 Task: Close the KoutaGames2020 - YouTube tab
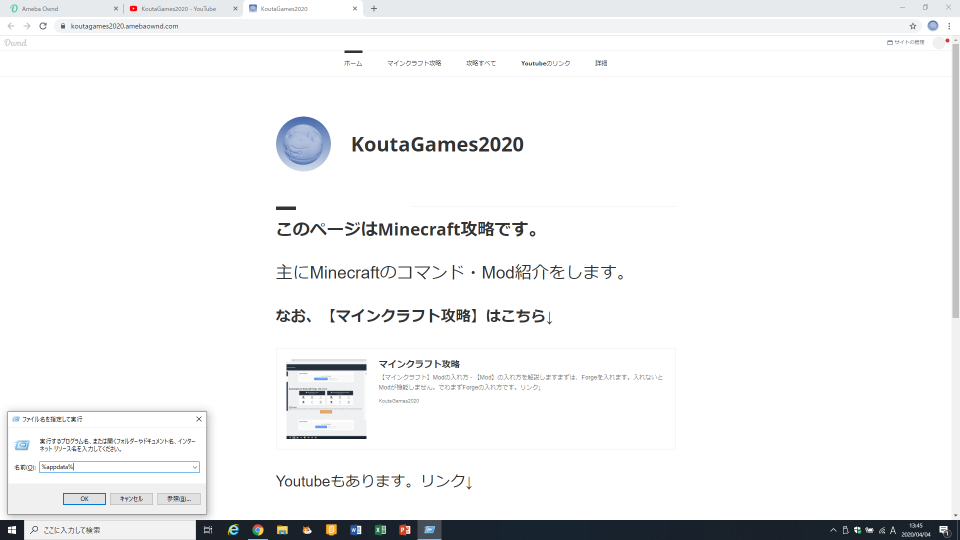(x=235, y=9)
